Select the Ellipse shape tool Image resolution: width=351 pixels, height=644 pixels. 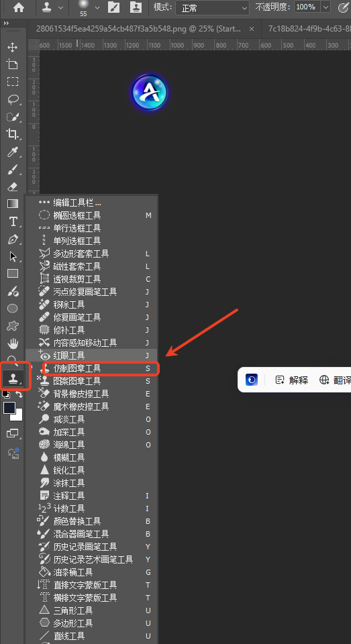(x=13, y=309)
